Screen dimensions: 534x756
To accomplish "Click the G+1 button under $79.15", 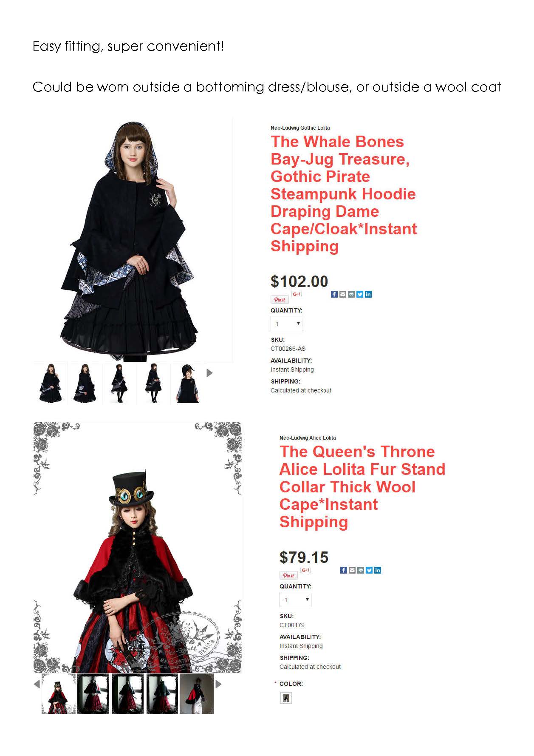I will 305,570.
